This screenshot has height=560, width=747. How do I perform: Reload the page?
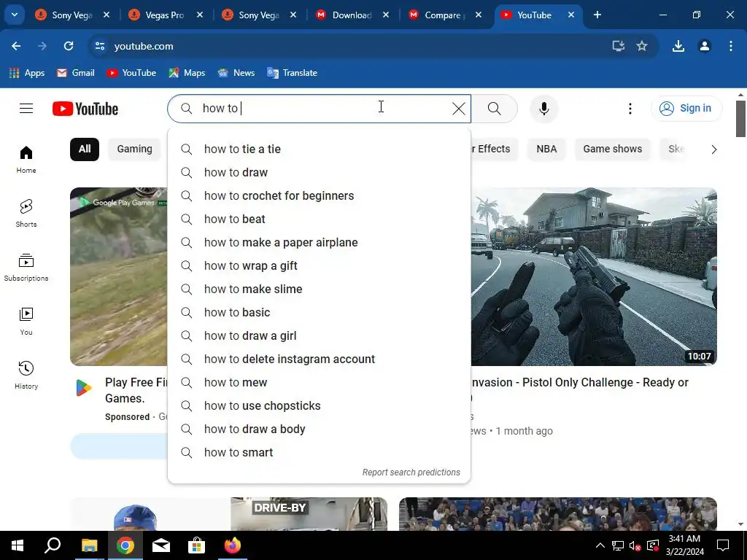click(69, 46)
